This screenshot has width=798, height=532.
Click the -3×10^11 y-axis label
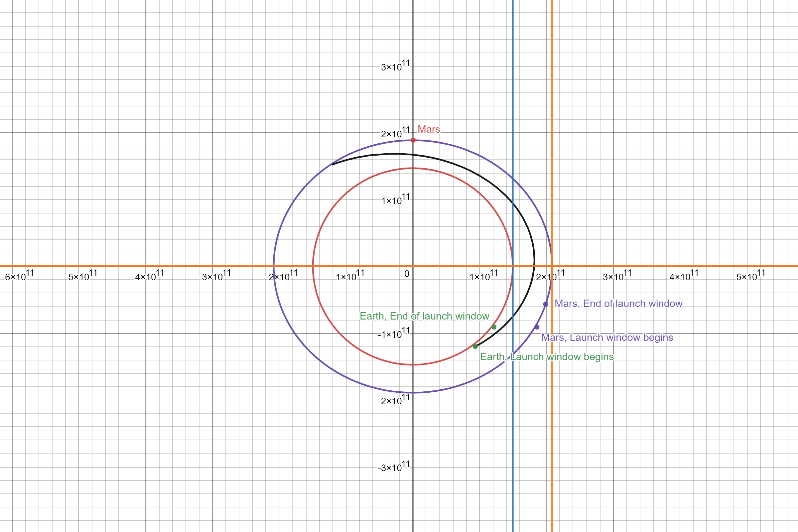tap(394, 467)
